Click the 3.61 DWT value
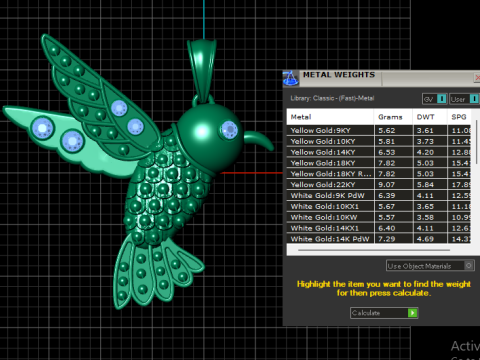Screen dimensions: 480x360 [x=425, y=130]
